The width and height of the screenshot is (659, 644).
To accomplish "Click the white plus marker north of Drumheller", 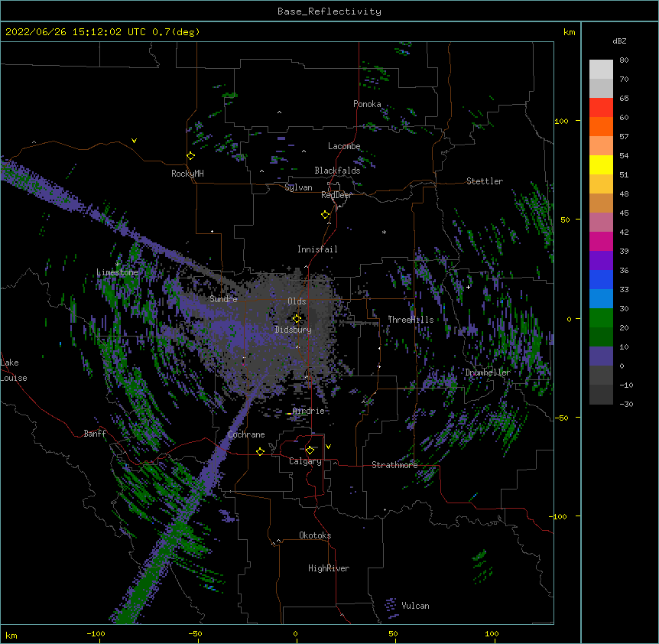I will tap(468, 287).
